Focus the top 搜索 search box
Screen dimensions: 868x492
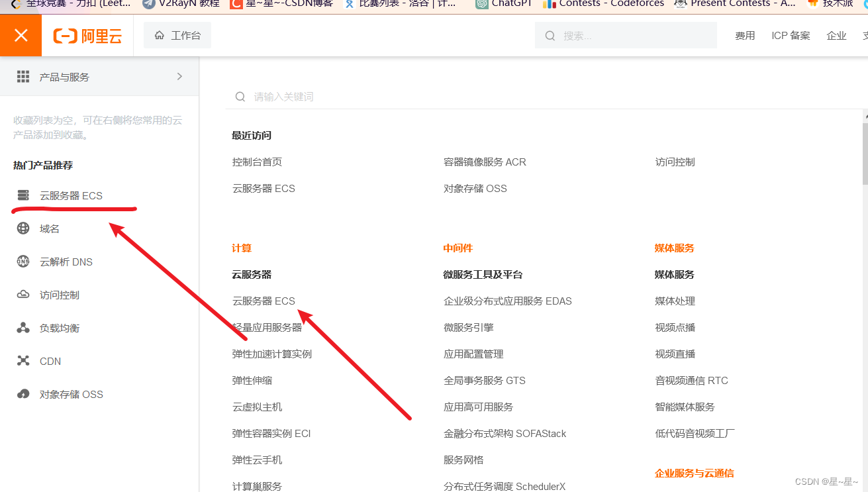click(626, 35)
